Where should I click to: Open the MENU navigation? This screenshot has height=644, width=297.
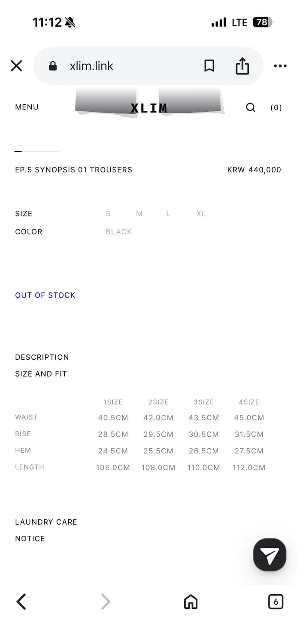(27, 107)
